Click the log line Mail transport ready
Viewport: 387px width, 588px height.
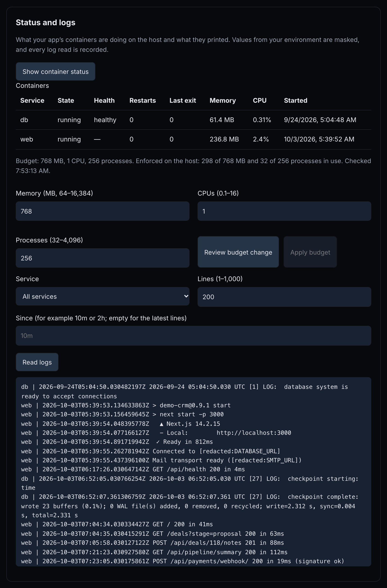pos(161,460)
